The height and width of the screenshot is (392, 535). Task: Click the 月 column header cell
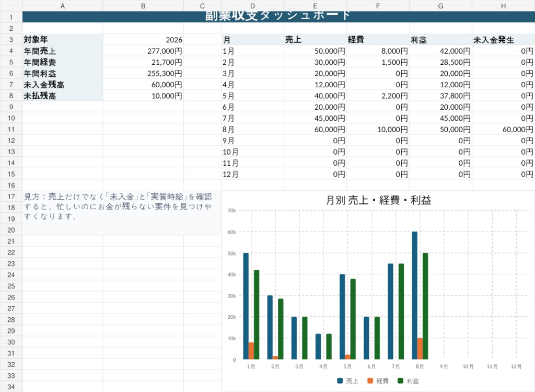click(x=252, y=40)
